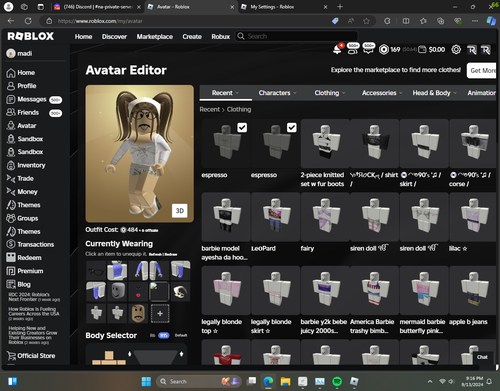Select the R15 body type toggle

click(163, 335)
